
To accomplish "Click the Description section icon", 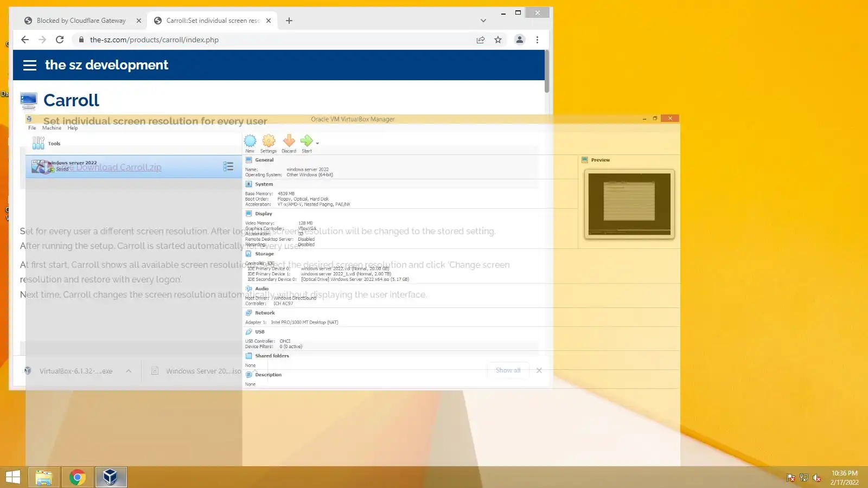I will [248, 375].
